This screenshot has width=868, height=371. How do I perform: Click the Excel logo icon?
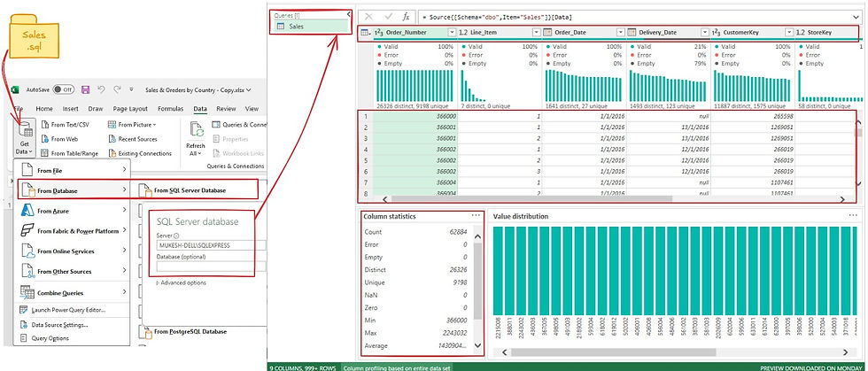pyautogui.click(x=17, y=89)
